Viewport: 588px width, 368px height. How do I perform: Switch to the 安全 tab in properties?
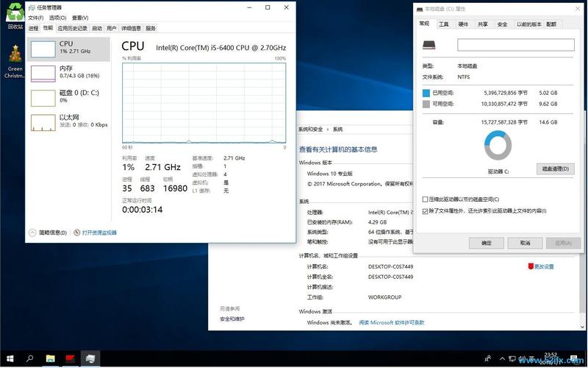click(503, 24)
